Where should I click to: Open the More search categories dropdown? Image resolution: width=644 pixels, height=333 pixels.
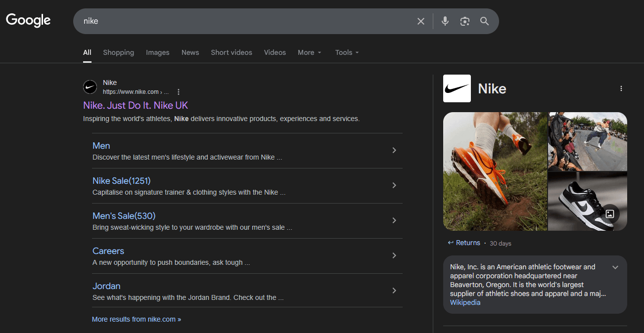tap(309, 52)
